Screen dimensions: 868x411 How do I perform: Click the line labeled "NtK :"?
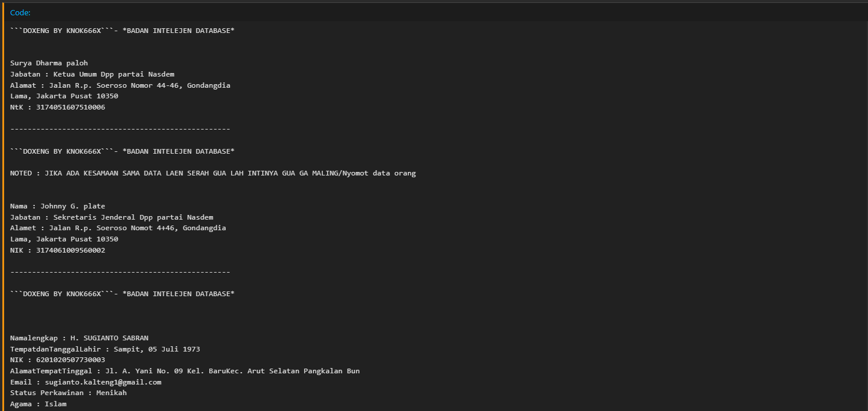[x=58, y=107]
